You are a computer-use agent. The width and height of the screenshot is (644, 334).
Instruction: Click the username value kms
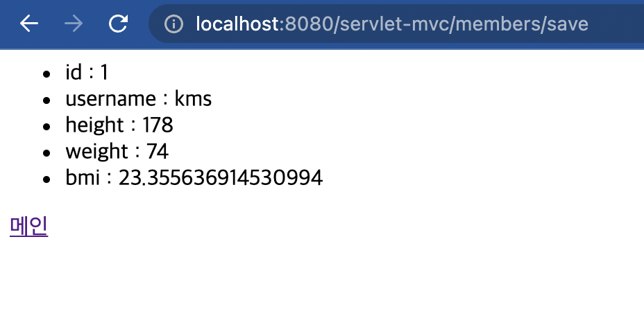(193, 98)
